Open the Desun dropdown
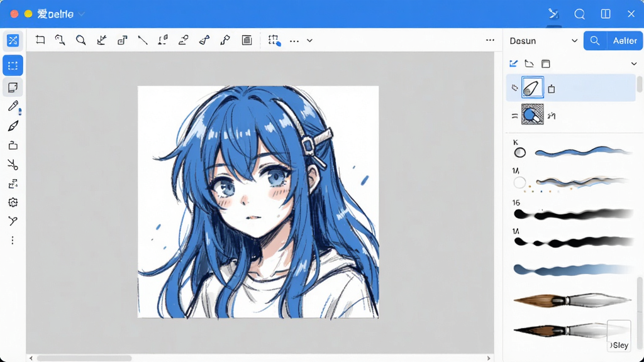Image resolution: width=644 pixels, height=362 pixels. tap(544, 41)
